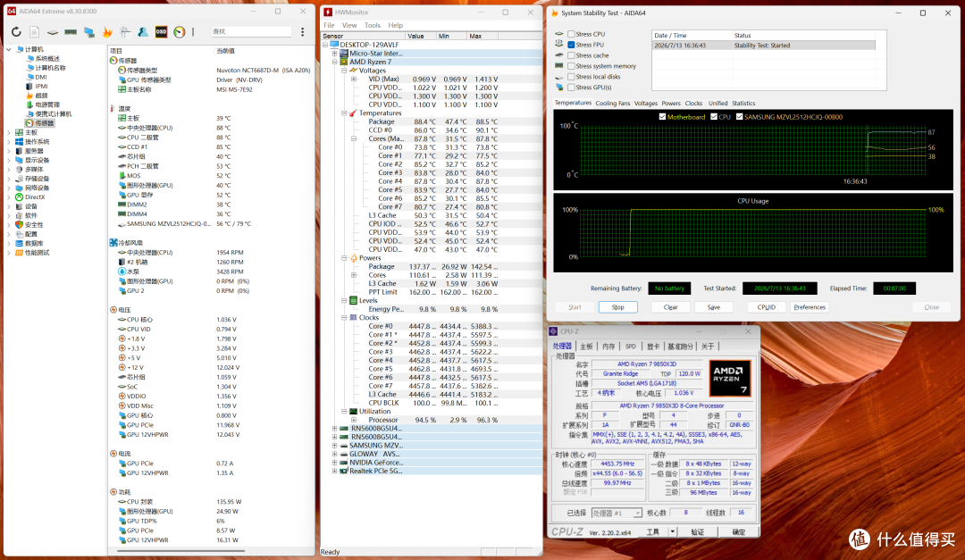This screenshot has width=965, height=560.
Task: Launch the flame stability test toolbar icon
Action: (107, 32)
